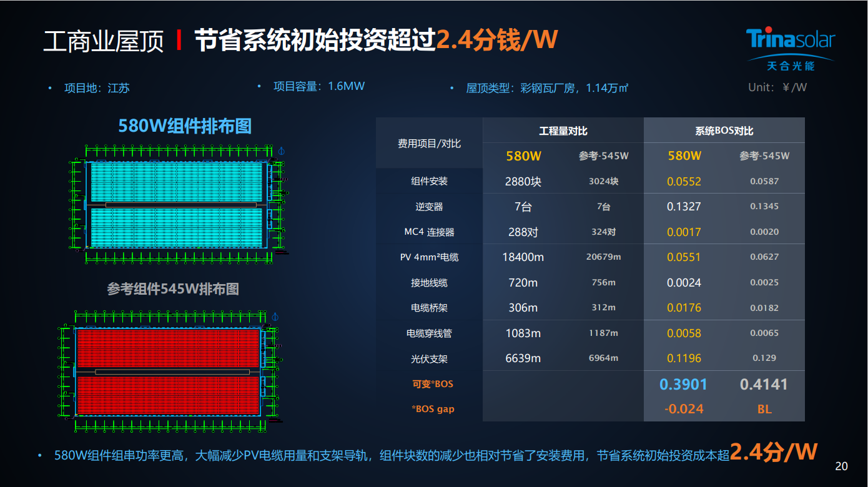Click the 项目地：江苏 bullet text
This screenshot has width=868, height=487.
[97, 88]
